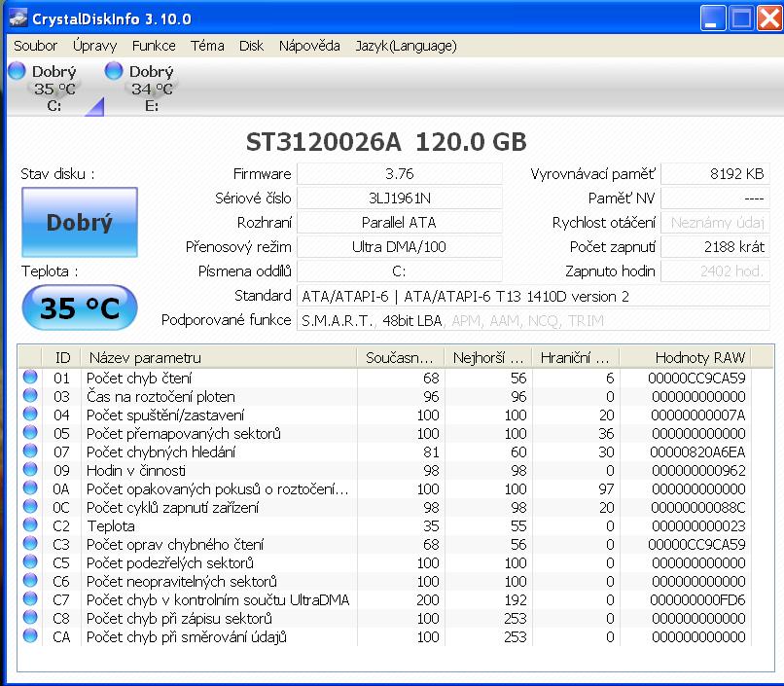The image size is (784, 686).
Task: Click status icon of row C8
Action: tap(30, 618)
